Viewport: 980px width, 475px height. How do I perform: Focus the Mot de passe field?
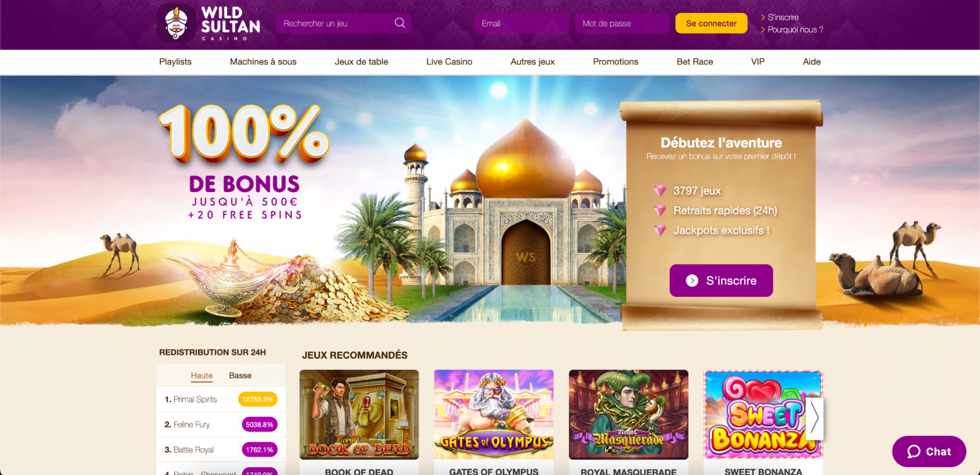coord(622,23)
